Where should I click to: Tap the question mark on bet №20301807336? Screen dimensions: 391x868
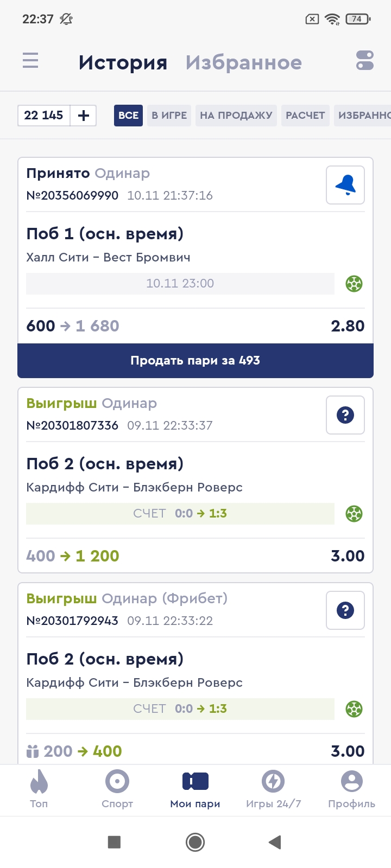(x=345, y=415)
